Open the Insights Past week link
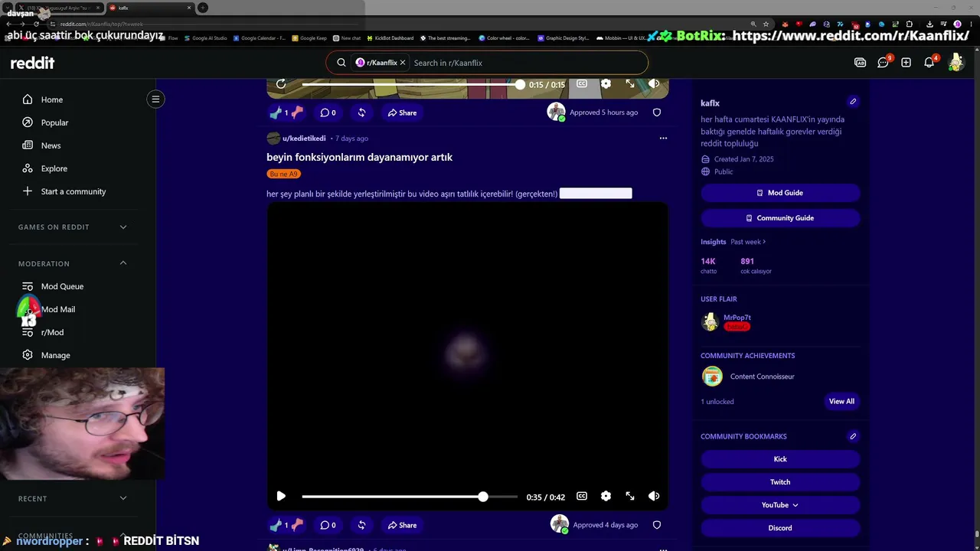Screen dimensions: 980x551 pos(748,242)
